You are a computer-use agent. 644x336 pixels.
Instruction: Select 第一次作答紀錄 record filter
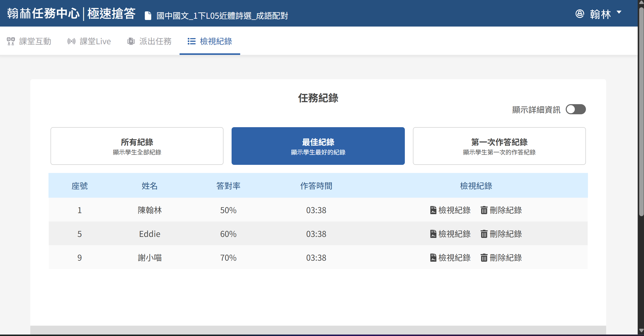499,146
